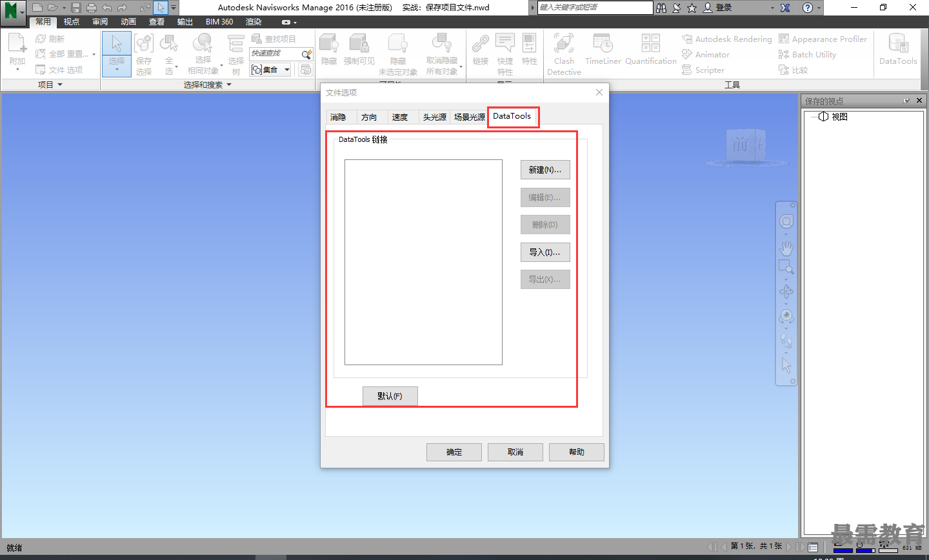The width and height of the screenshot is (929, 560).
Task: Click the 新建(N)... button
Action: (545, 170)
